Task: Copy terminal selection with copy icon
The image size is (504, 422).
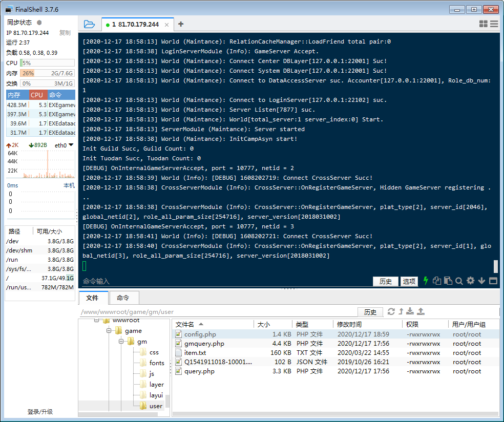Action: (x=436, y=281)
